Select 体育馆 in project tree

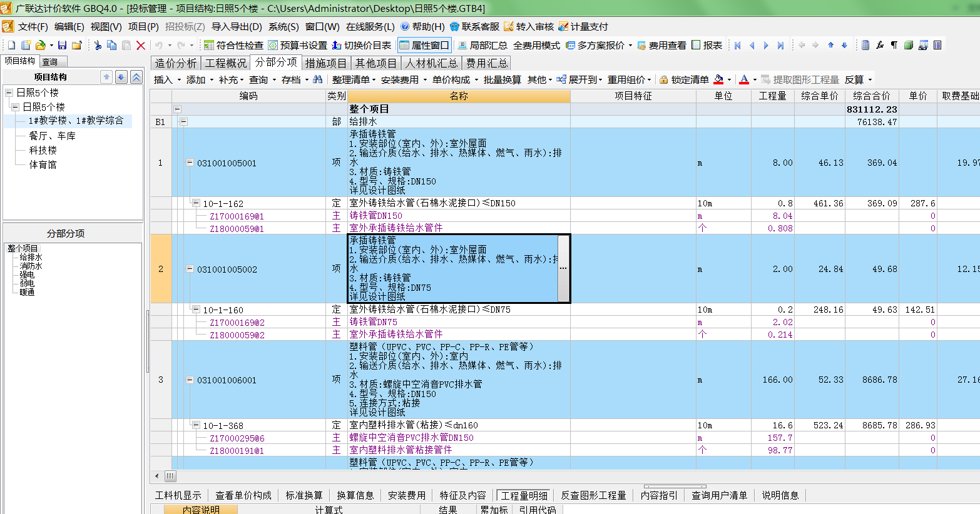tap(43, 164)
